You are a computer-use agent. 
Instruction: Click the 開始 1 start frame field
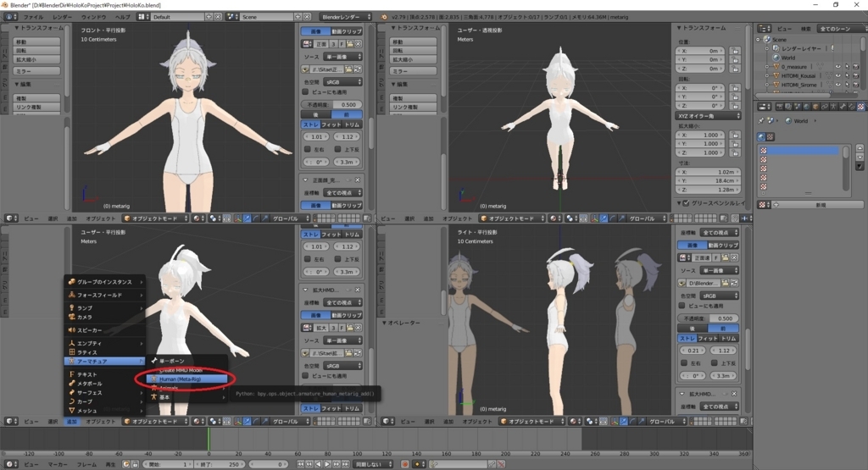(x=168, y=464)
